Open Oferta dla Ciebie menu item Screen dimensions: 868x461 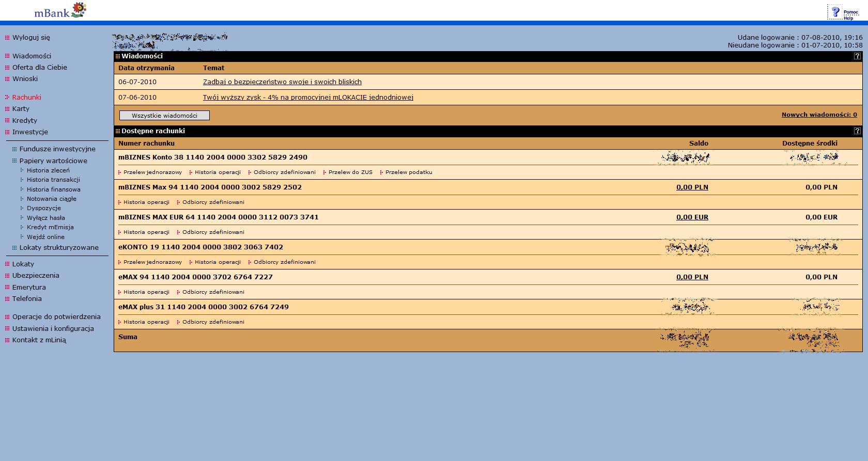(40, 68)
